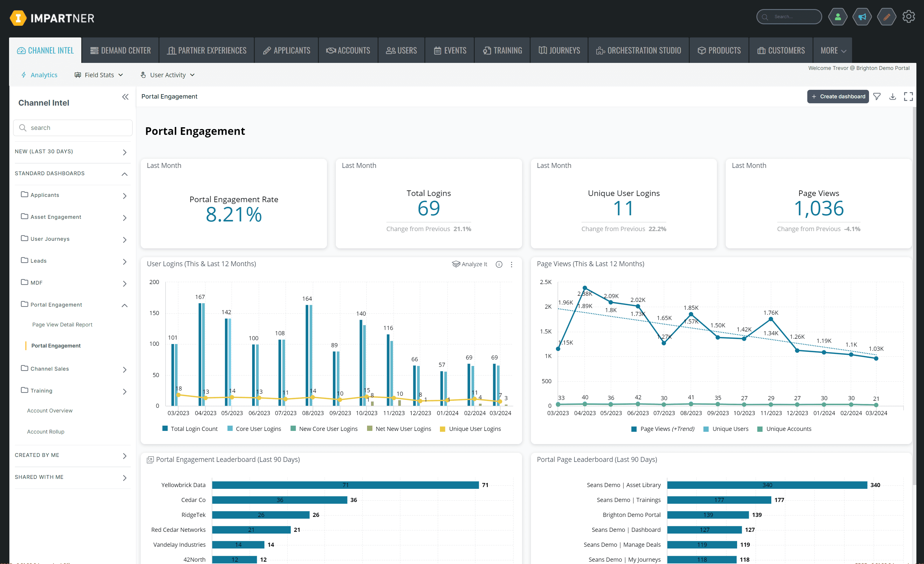Click the Cedar Co leaderboard bar
924x564 pixels.
click(x=280, y=500)
